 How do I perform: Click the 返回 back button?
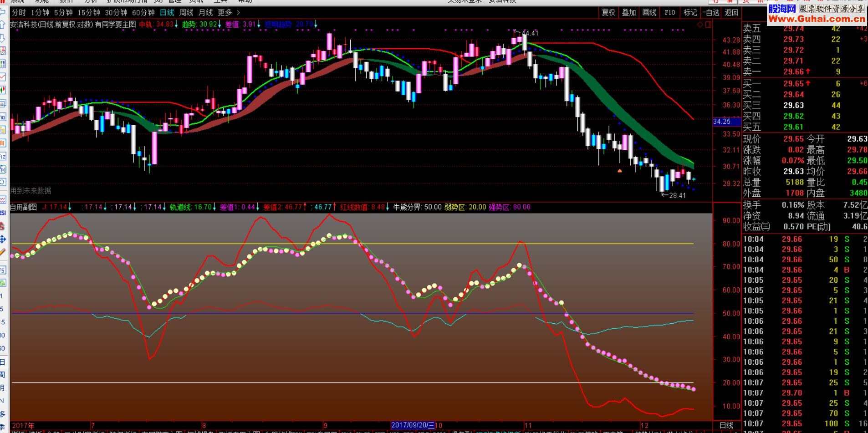[x=731, y=12]
